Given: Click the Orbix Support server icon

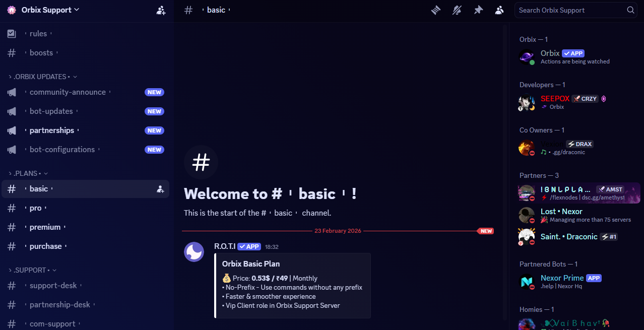Looking at the screenshot, I should coord(12,10).
